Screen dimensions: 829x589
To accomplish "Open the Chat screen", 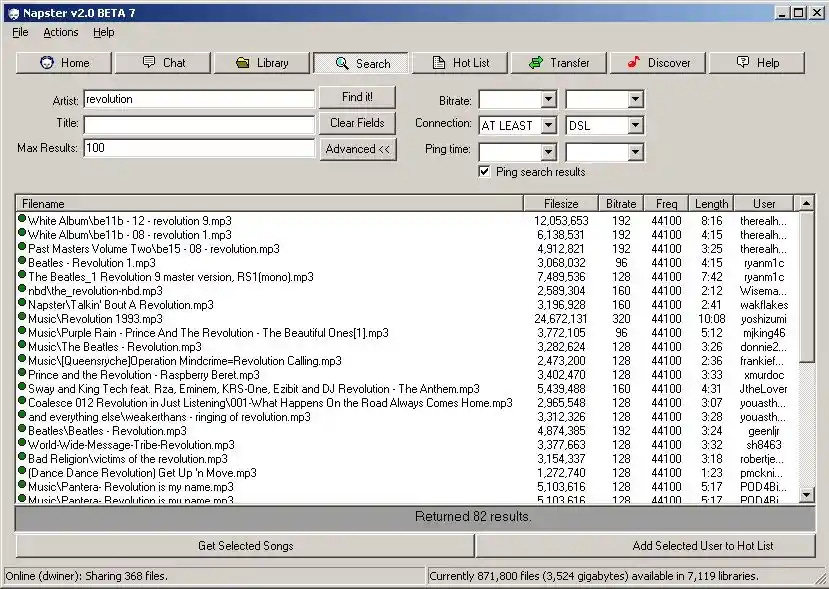I will (162, 62).
